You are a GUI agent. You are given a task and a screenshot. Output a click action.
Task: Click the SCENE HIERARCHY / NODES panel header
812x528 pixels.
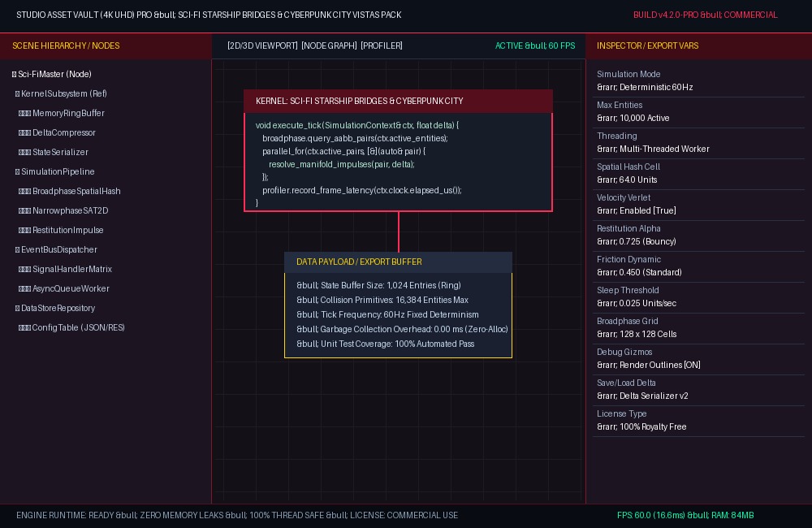point(106,45)
